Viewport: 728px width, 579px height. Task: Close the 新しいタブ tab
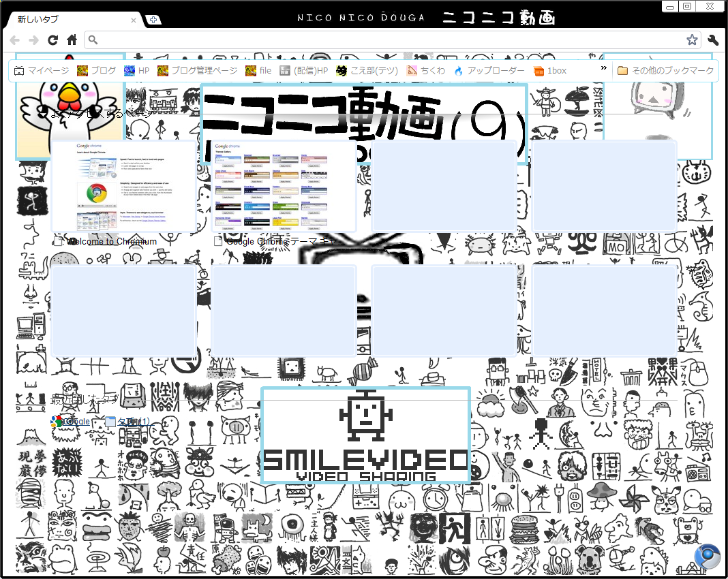pos(134,20)
